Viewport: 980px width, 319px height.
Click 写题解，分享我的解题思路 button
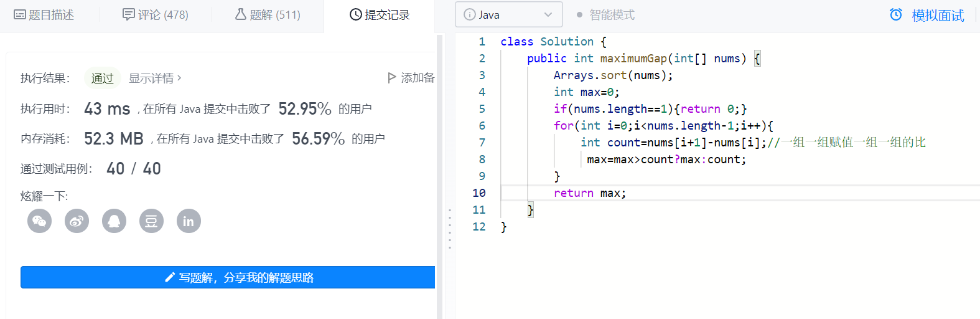pyautogui.click(x=228, y=277)
